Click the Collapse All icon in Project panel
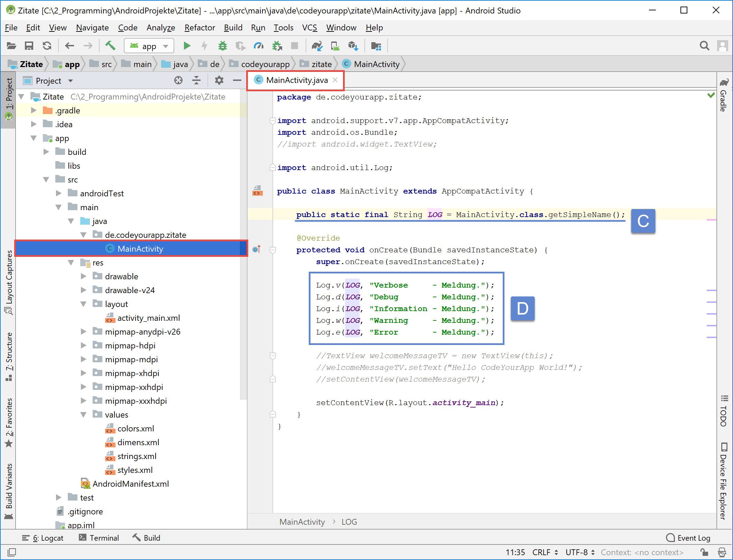The image size is (733, 560). click(196, 81)
